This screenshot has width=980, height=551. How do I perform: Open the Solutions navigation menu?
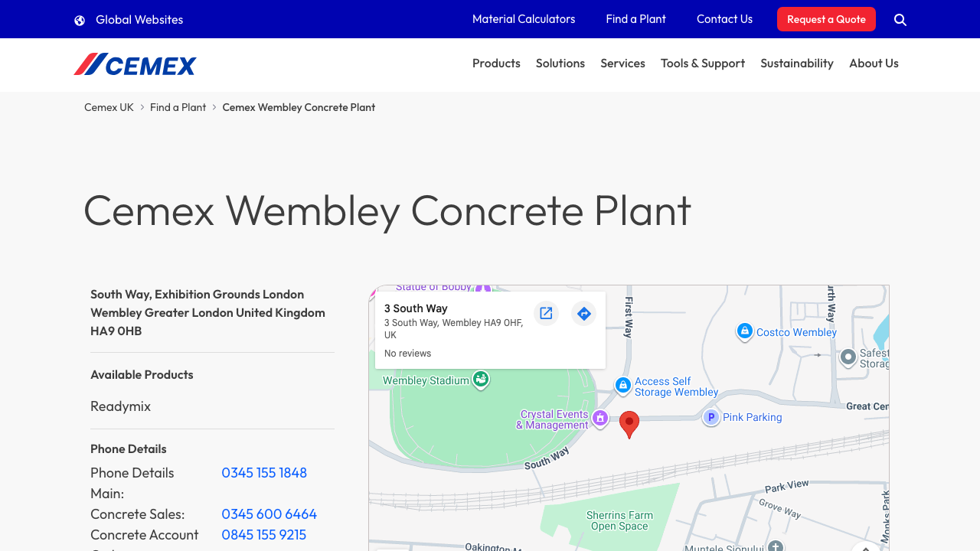[x=560, y=64]
